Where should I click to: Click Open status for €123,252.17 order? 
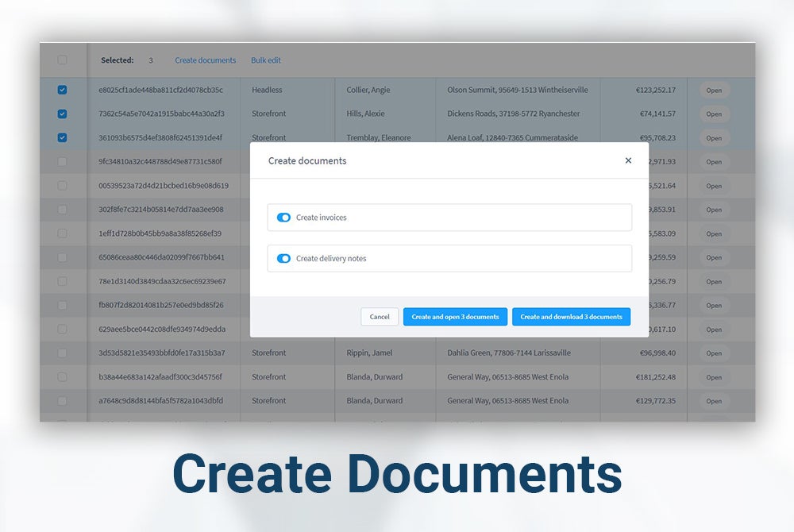714,90
